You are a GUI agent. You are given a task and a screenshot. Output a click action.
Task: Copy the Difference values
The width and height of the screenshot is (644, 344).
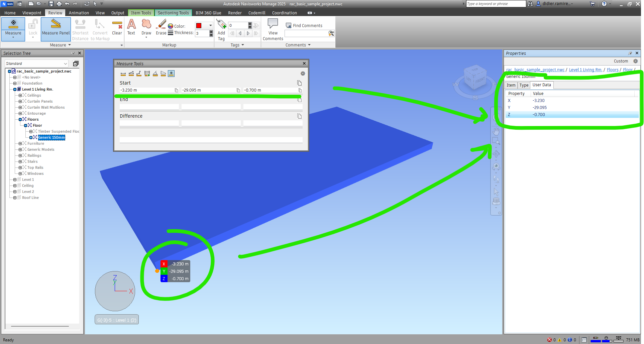(299, 116)
